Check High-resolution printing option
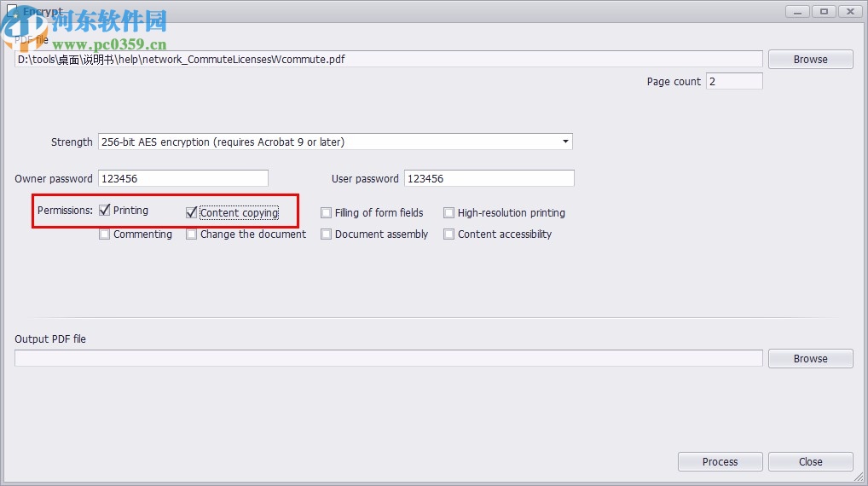The image size is (868, 486). point(449,213)
